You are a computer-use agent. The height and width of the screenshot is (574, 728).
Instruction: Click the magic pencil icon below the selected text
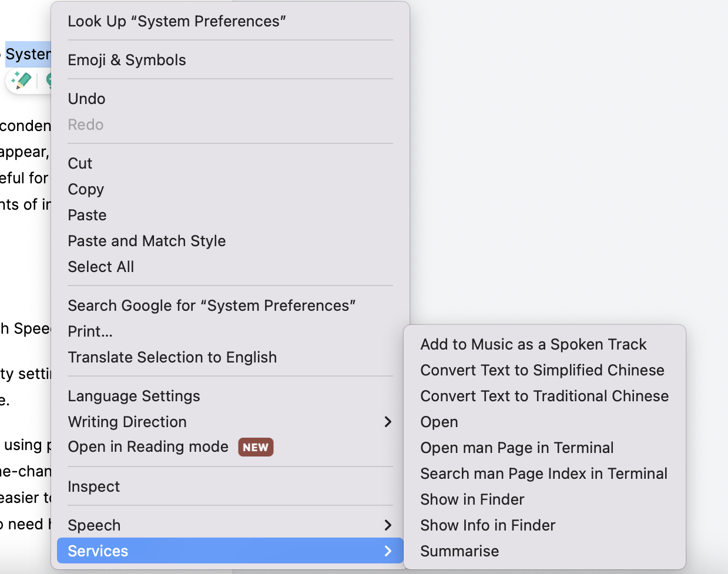(x=21, y=80)
